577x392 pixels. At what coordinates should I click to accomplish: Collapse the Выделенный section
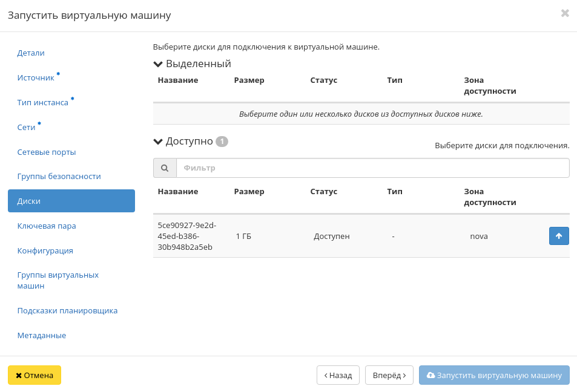159,64
